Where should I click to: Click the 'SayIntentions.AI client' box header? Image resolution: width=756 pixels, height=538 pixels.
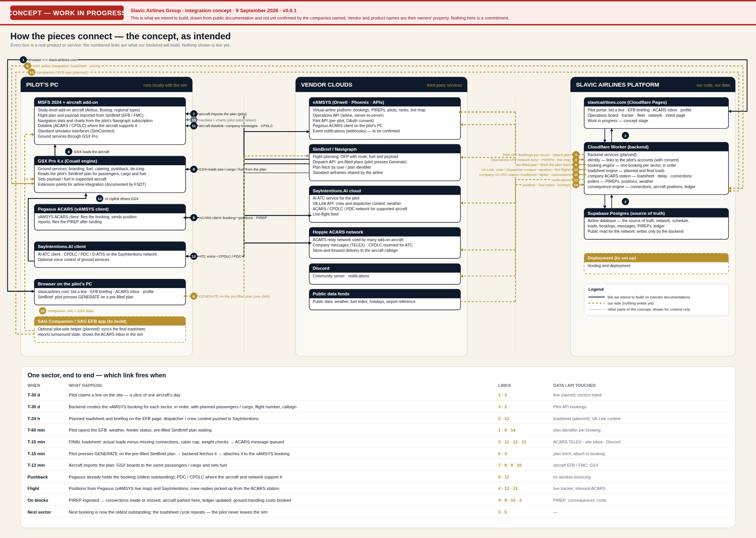point(110,246)
